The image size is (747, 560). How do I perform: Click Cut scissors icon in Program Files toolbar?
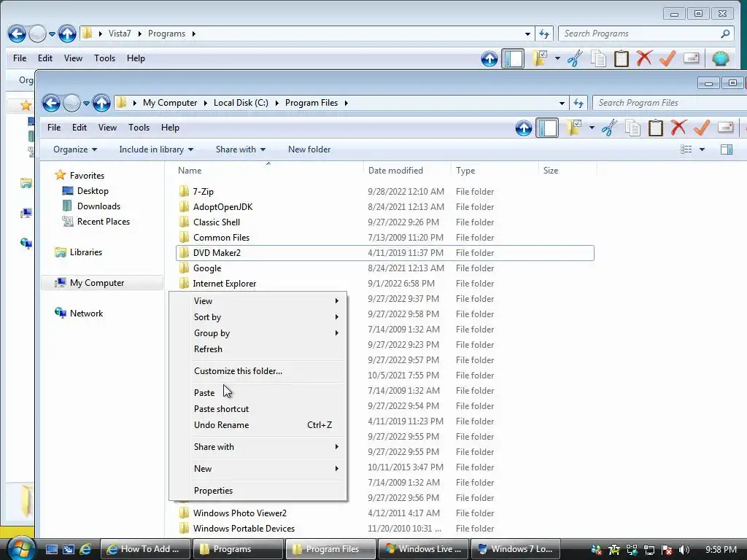609,128
